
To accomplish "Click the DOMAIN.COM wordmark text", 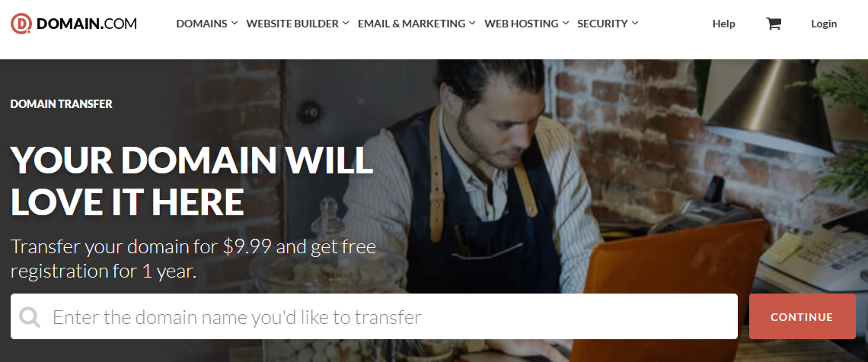I will [87, 24].
